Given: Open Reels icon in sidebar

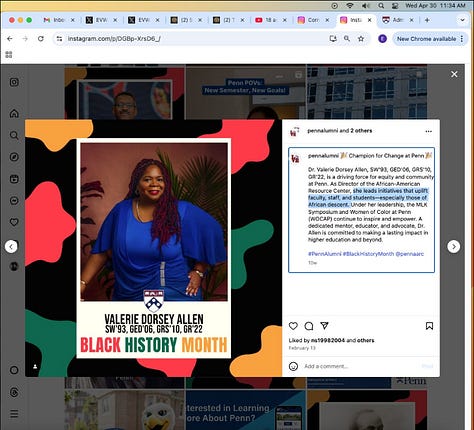Looking at the screenshot, I should point(14,179).
